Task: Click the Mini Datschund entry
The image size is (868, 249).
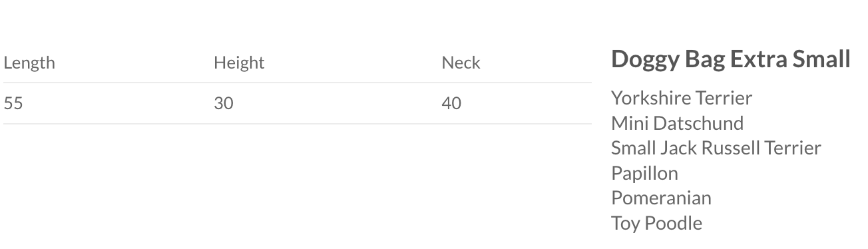Action: 678,123
